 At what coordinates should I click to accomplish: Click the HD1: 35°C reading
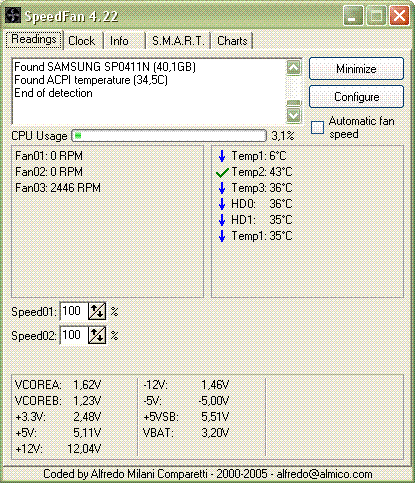262,220
